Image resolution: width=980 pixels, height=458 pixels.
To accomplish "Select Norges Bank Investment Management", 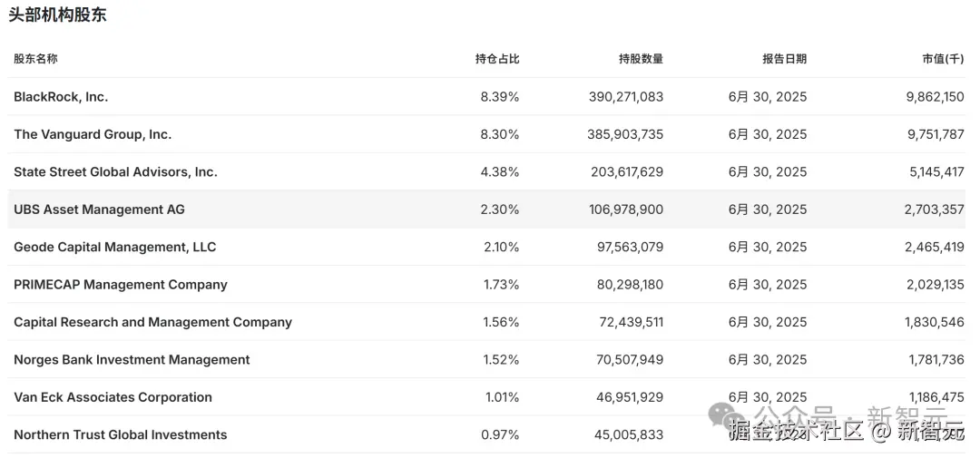I will pos(132,360).
